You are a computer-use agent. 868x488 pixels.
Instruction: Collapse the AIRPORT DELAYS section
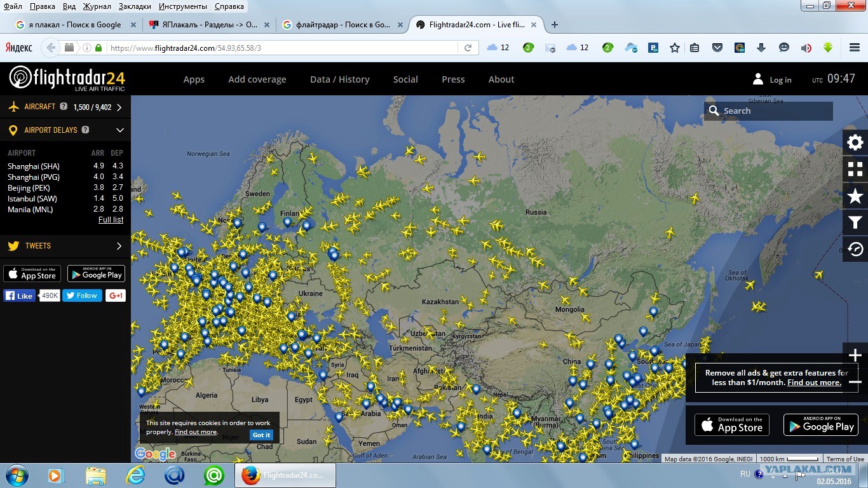(x=119, y=130)
